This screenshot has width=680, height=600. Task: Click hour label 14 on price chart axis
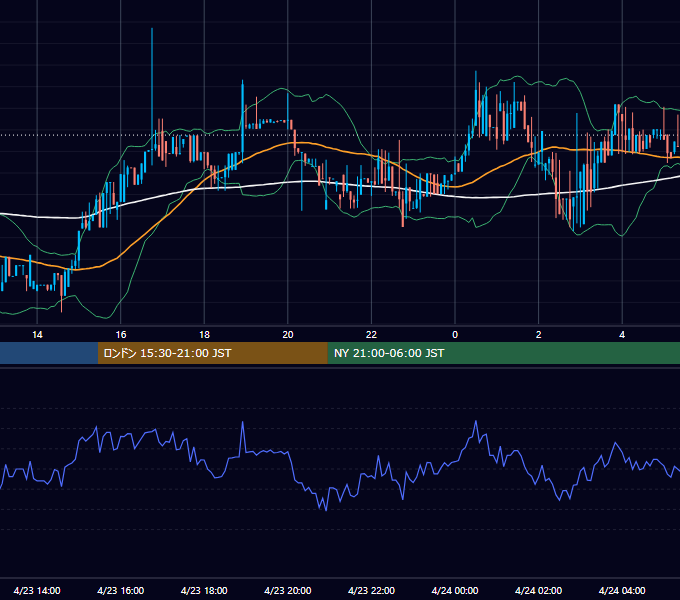coord(37,335)
